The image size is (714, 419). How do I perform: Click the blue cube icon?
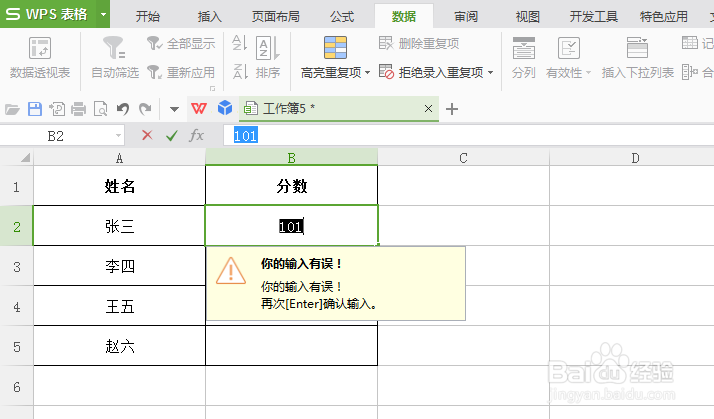(x=224, y=108)
